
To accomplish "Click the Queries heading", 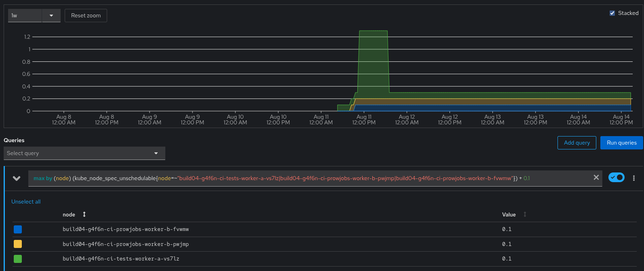I will [x=14, y=140].
